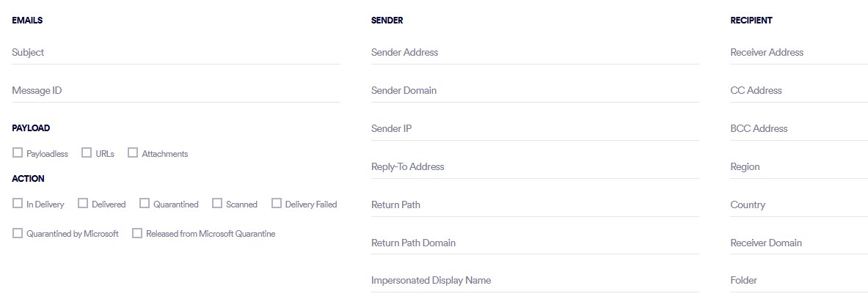Focus the Message ID input

coord(175,91)
